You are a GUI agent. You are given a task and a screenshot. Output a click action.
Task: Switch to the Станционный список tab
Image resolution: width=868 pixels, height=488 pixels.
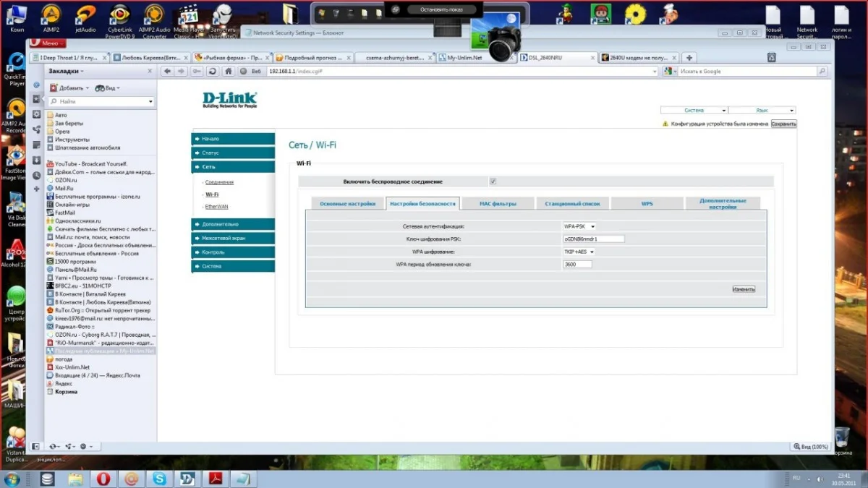[x=572, y=204]
